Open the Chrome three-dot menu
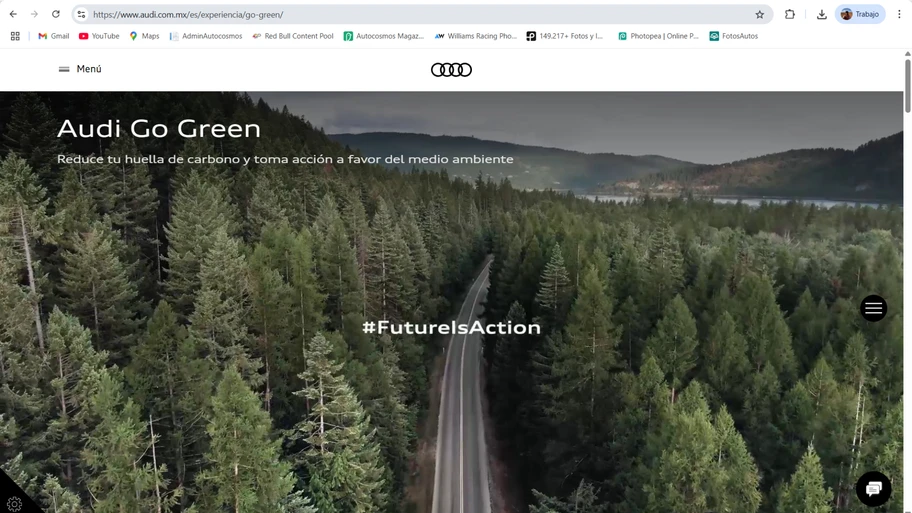 tap(899, 14)
